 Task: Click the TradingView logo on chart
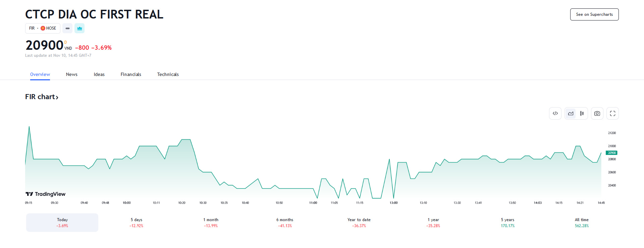(46, 194)
